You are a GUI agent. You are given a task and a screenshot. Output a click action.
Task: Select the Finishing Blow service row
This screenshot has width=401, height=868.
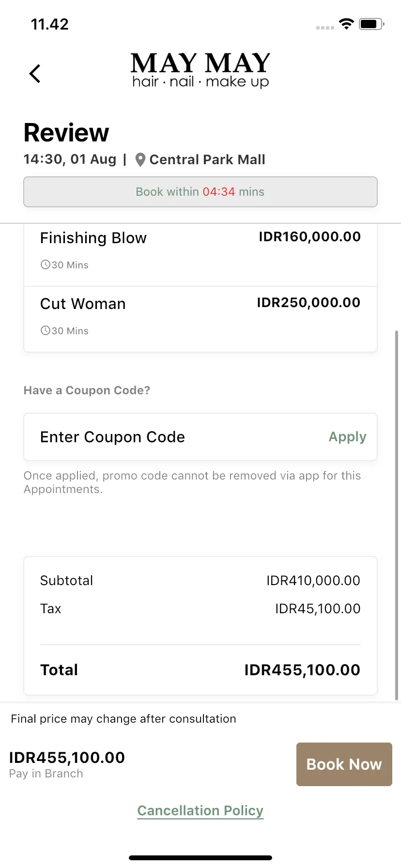coord(200,254)
